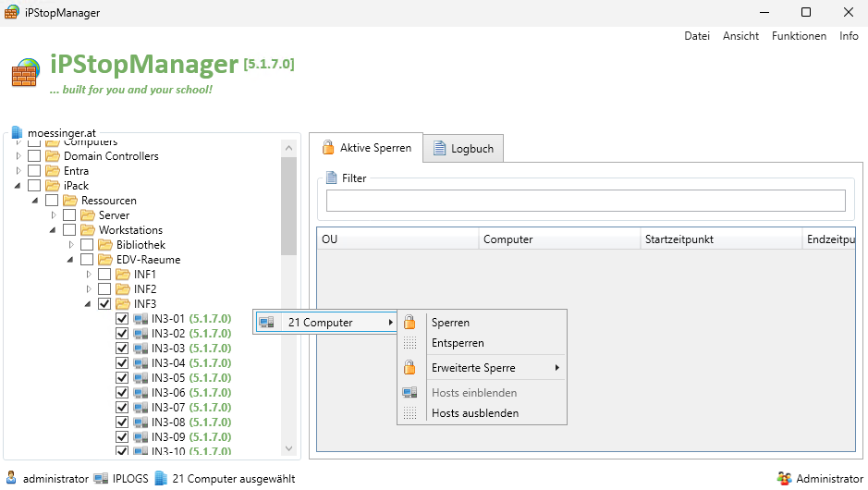Check the Bibliothek checkbox
The height and width of the screenshot is (490, 868).
(87, 245)
